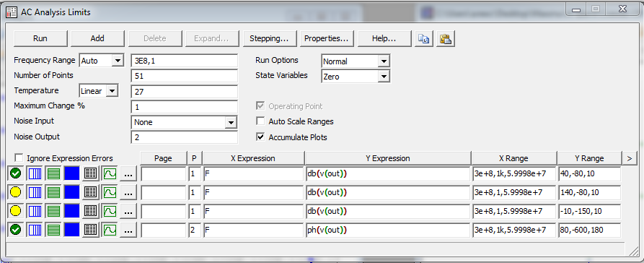Open the Noise Input None dropdown
Screen dimensions: 644x263
(x=231, y=122)
